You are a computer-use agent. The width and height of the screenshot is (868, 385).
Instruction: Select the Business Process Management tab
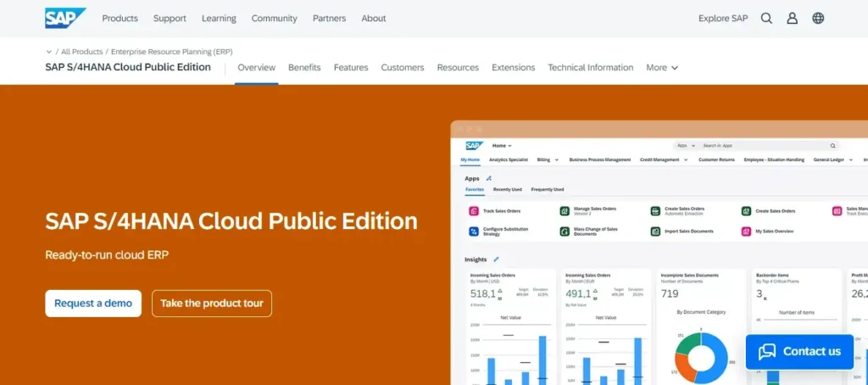pyautogui.click(x=600, y=159)
